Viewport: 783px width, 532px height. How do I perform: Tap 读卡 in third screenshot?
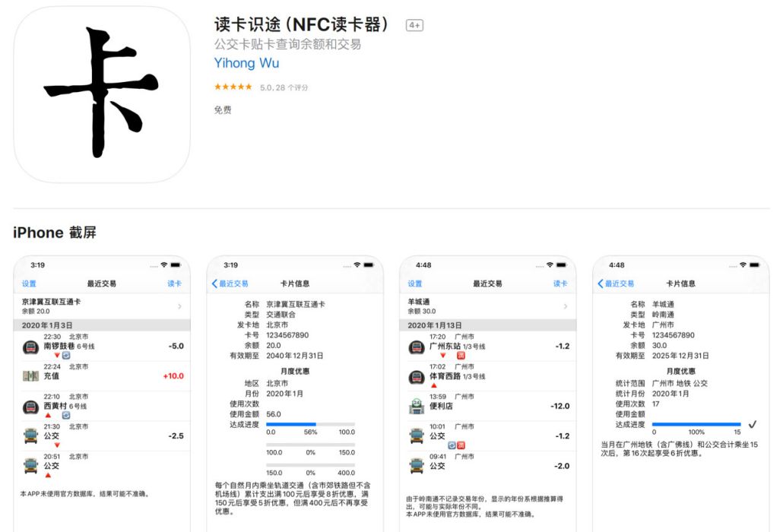pos(560,283)
